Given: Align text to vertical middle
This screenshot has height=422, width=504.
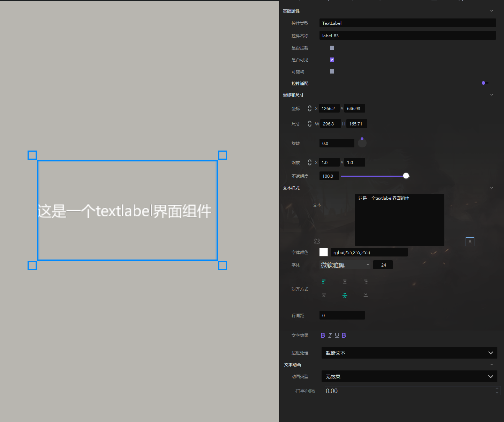Looking at the screenshot, I should (x=345, y=295).
